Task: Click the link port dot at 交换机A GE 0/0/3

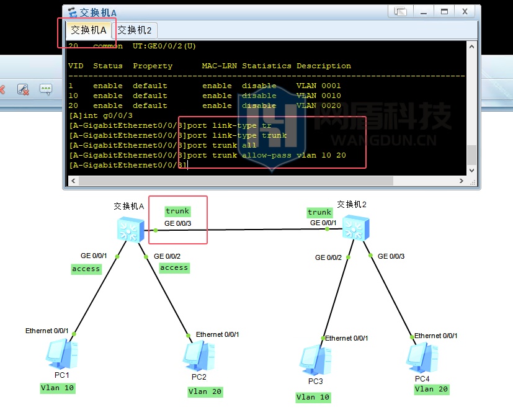Action: 156,231
